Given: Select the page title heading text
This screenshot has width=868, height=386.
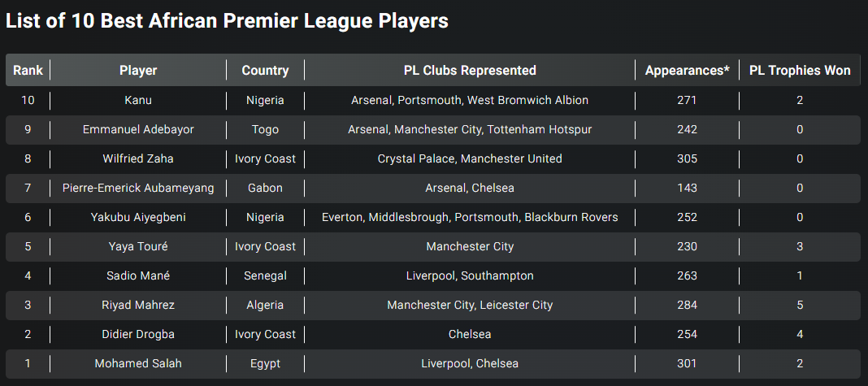Looking at the screenshot, I should tap(227, 21).
